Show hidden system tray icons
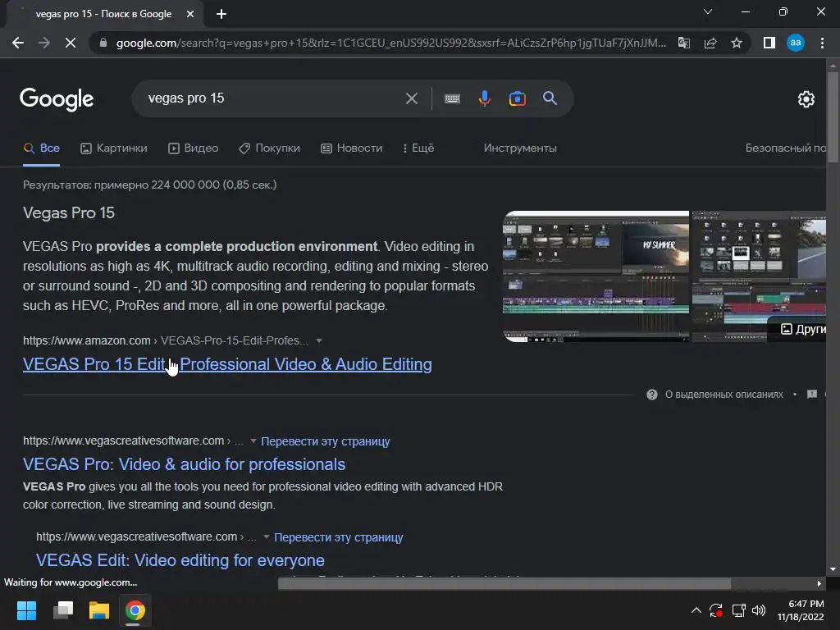The height and width of the screenshot is (630, 840). tap(696, 610)
